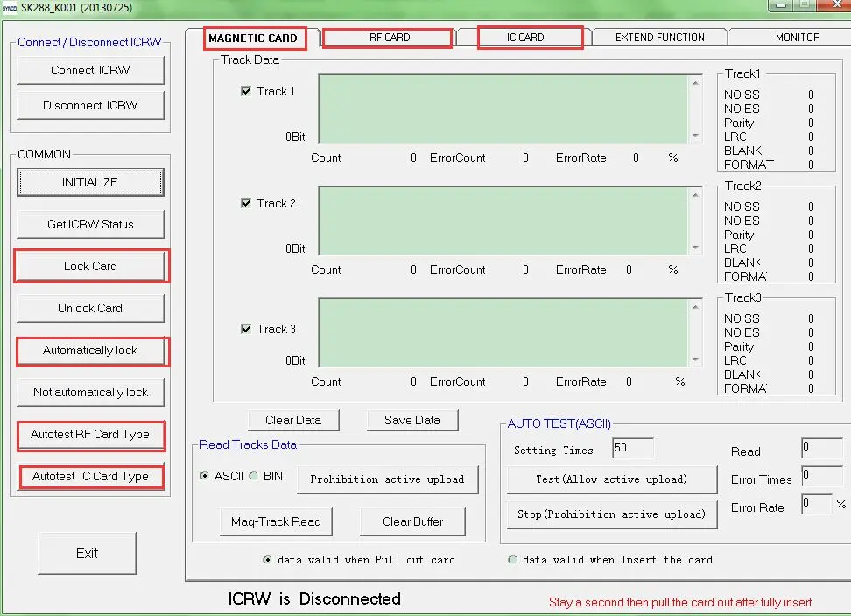This screenshot has width=851, height=616.
Task: Select the EXTEND FUNCTION tab
Action: (x=659, y=38)
